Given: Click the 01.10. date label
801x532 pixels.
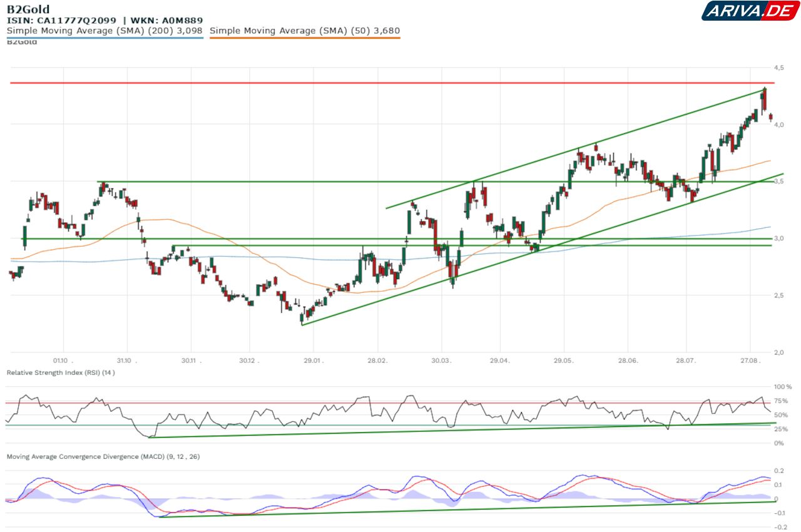Looking at the screenshot, I should pos(63,361).
